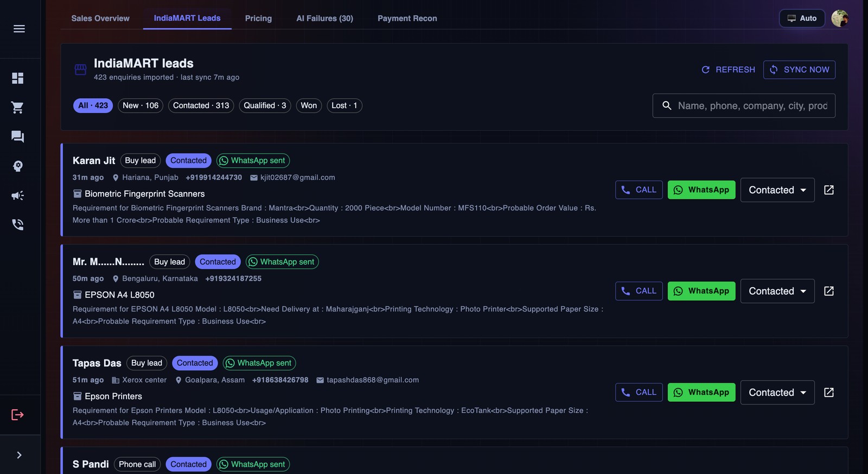Image resolution: width=868 pixels, height=474 pixels.
Task: Select the IndiaMART Leads tab
Action: tap(187, 18)
